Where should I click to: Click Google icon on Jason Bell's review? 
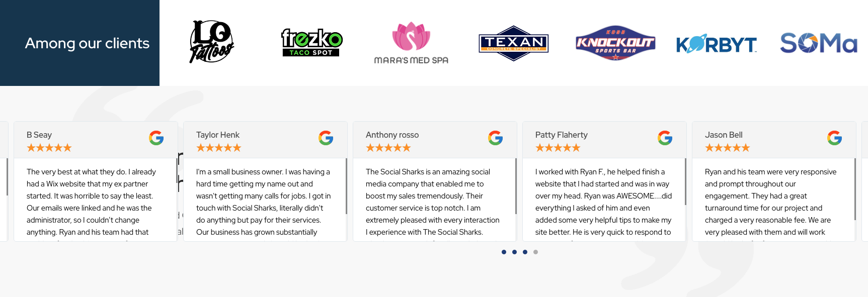(x=834, y=138)
